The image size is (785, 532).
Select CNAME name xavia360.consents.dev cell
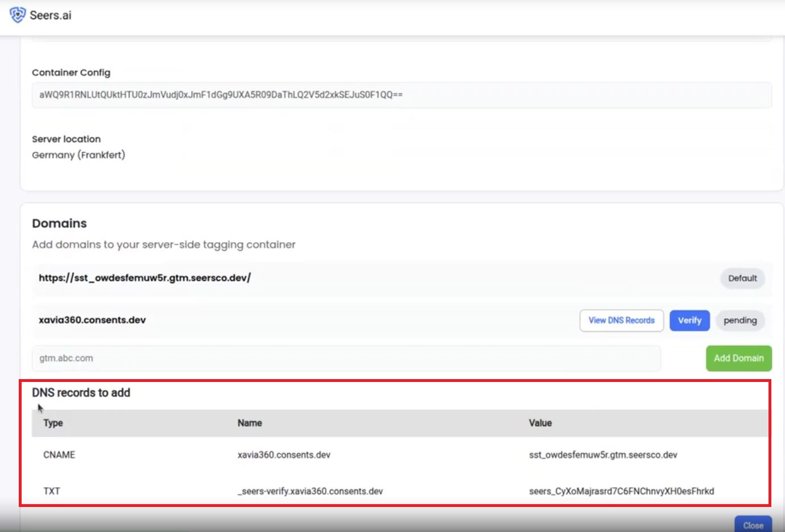[284, 455]
